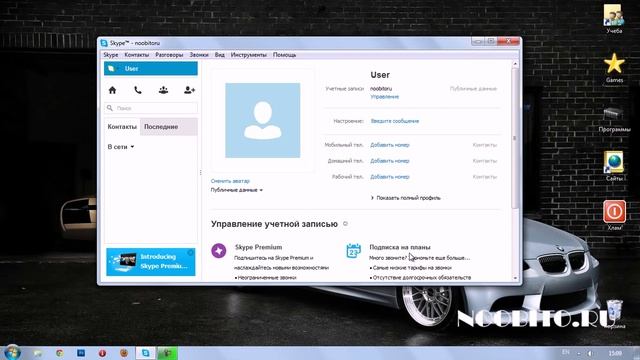Image resolution: width=640 pixels, height=360 pixels.
Task: Open the Учеба desktop icon
Action: tap(613, 19)
